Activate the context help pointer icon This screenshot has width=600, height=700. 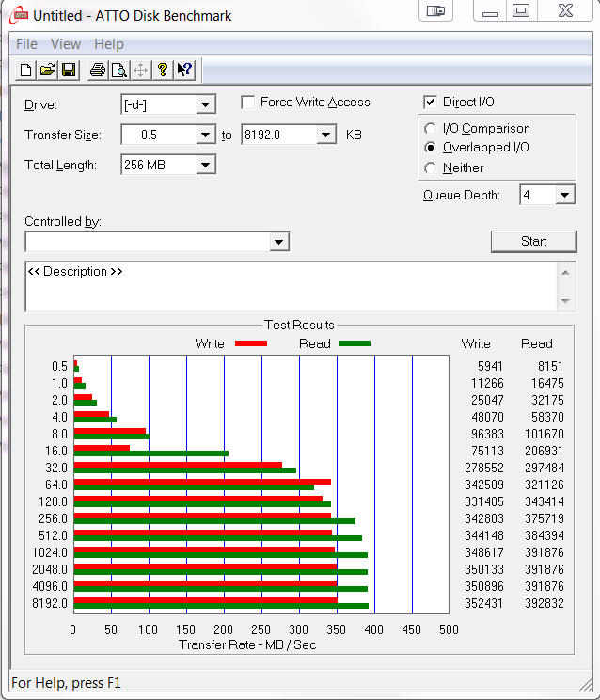click(x=184, y=70)
